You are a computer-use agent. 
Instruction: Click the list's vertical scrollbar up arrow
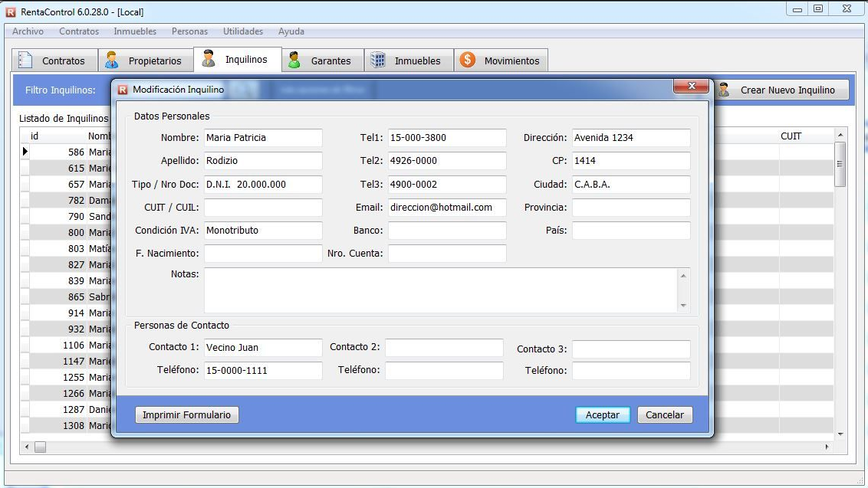click(x=840, y=136)
